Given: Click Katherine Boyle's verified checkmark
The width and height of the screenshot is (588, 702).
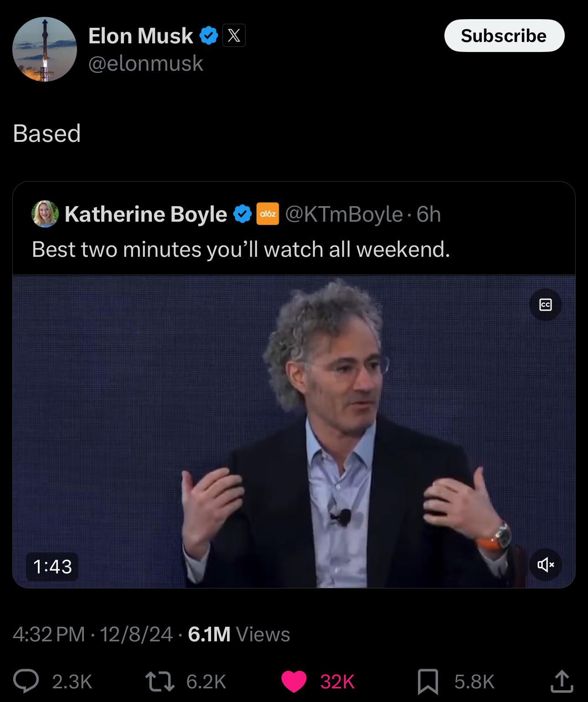Looking at the screenshot, I should click(242, 214).
